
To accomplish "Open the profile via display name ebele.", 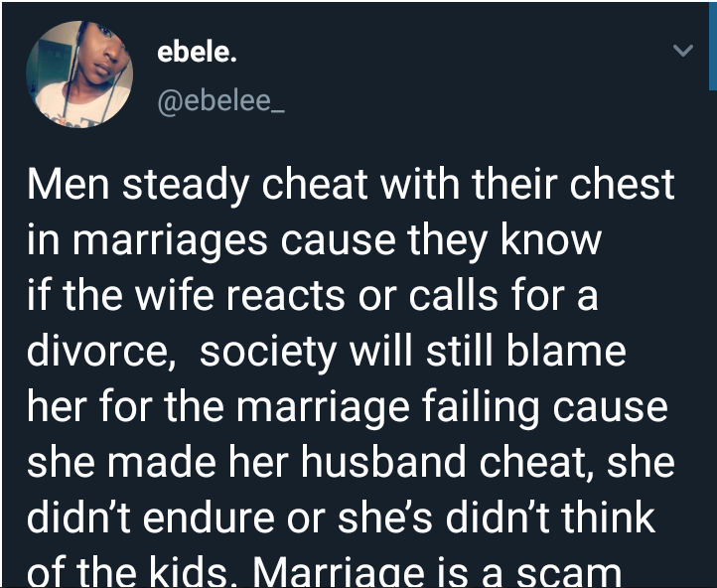I will [x=197, y=53].
